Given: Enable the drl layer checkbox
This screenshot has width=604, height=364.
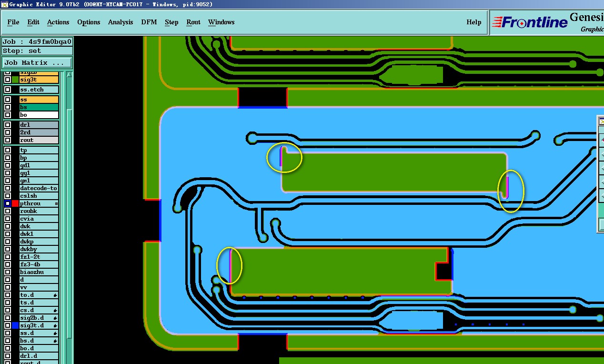Looking at the screenshot, I should click(8, 125).
